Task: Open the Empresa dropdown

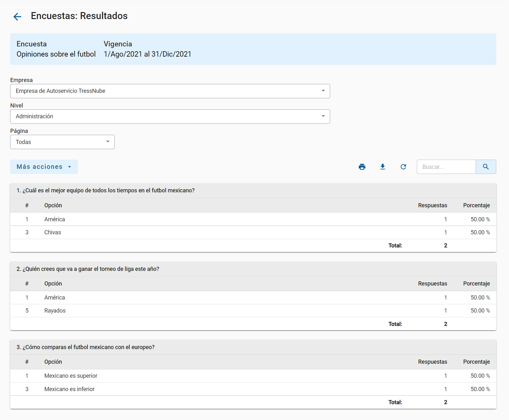Action: (x=170, y=91)
